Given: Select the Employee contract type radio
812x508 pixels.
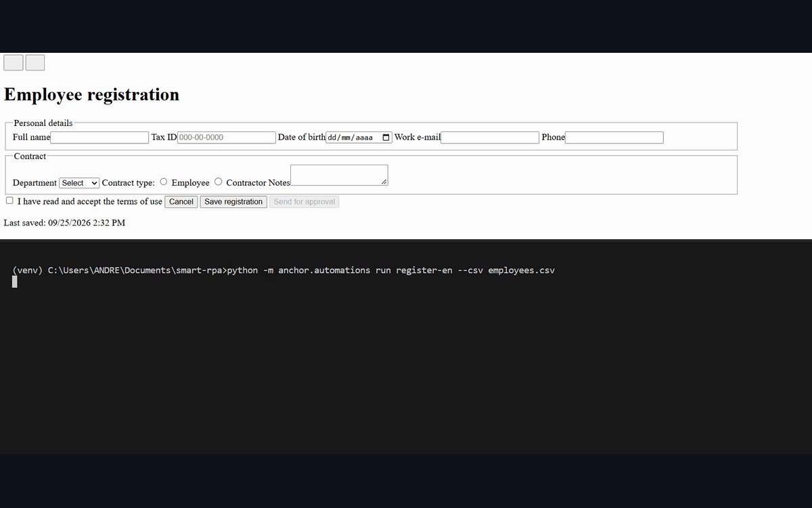Looking at the screenshot, I should tap(164, 182).
